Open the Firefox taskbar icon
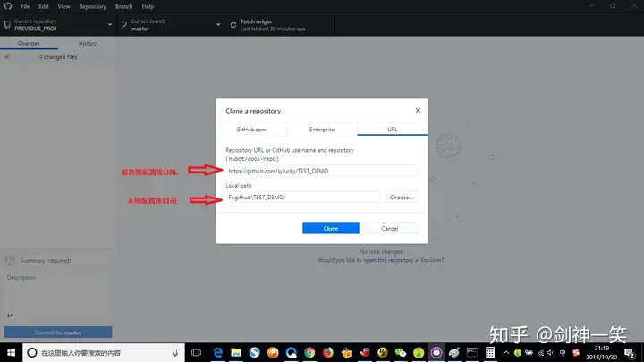 (327, 352)
